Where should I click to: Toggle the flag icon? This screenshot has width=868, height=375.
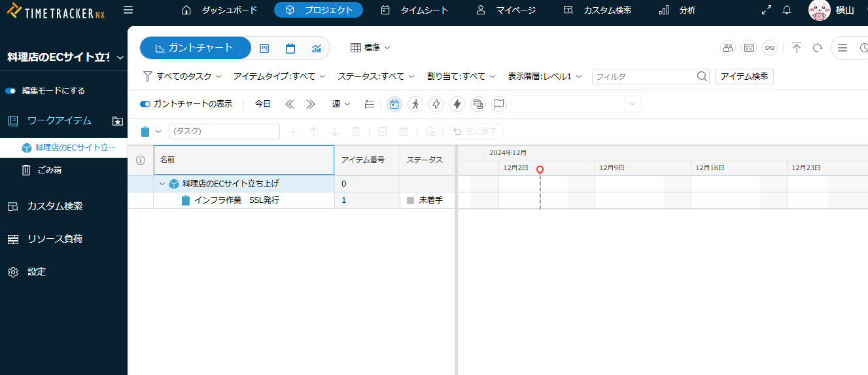[x=499, y=104]
